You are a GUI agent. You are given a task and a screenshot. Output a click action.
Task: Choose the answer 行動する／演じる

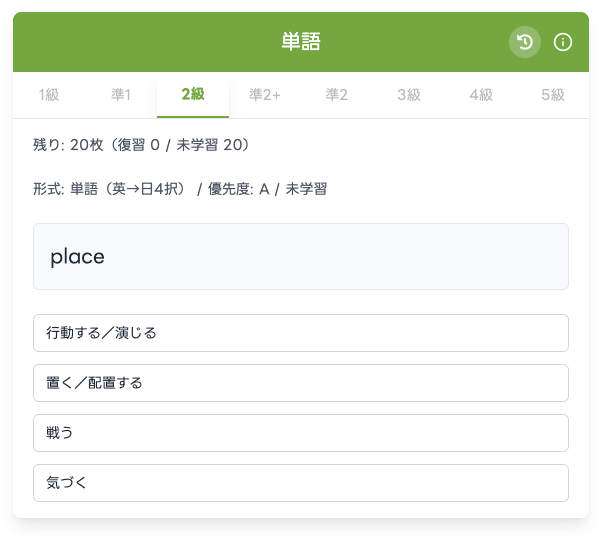301,333
